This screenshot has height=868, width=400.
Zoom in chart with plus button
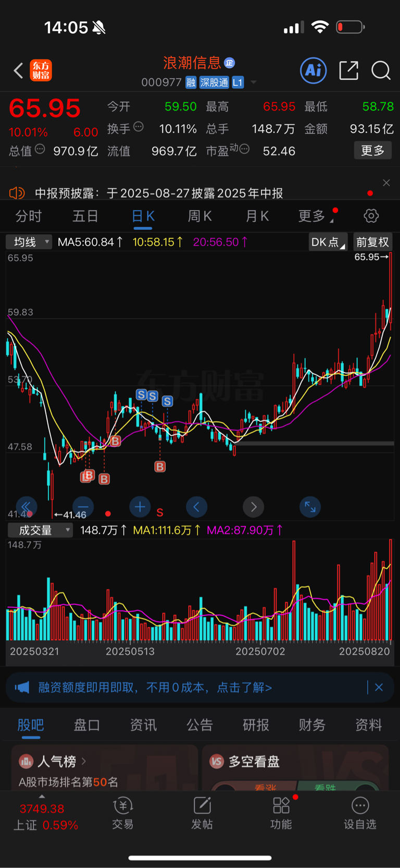140,507
